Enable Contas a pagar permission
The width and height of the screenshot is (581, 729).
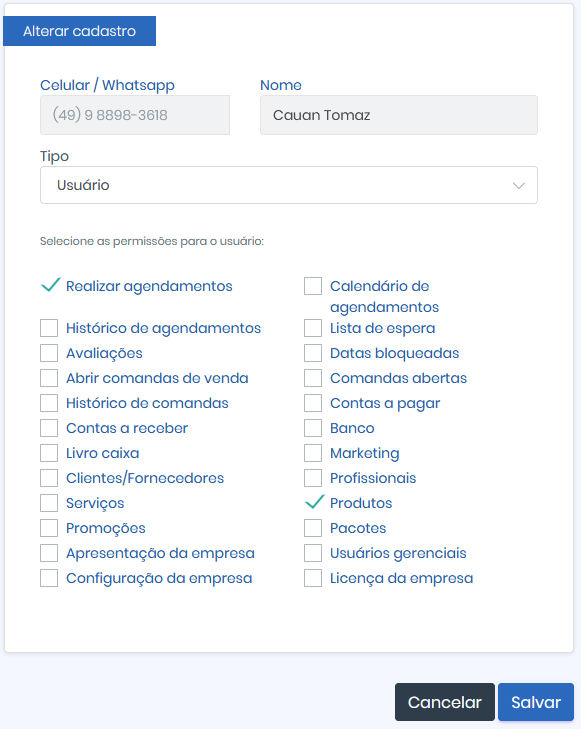tap(313, 403)
